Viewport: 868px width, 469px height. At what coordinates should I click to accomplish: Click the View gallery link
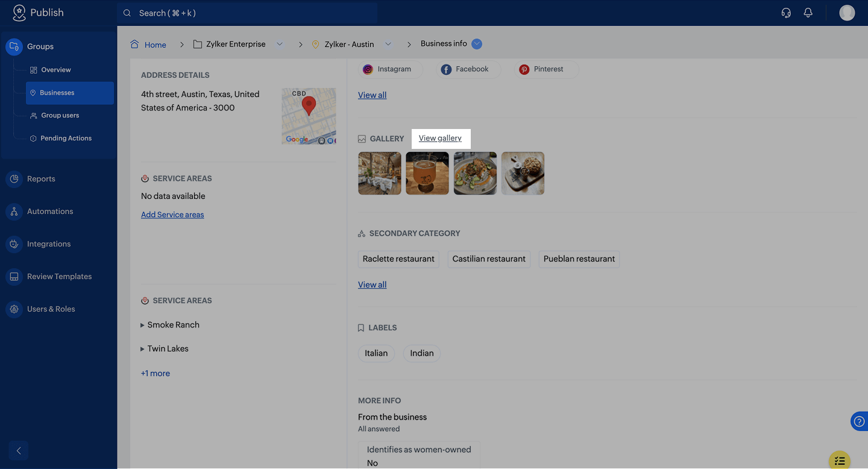tap(440, 139)
